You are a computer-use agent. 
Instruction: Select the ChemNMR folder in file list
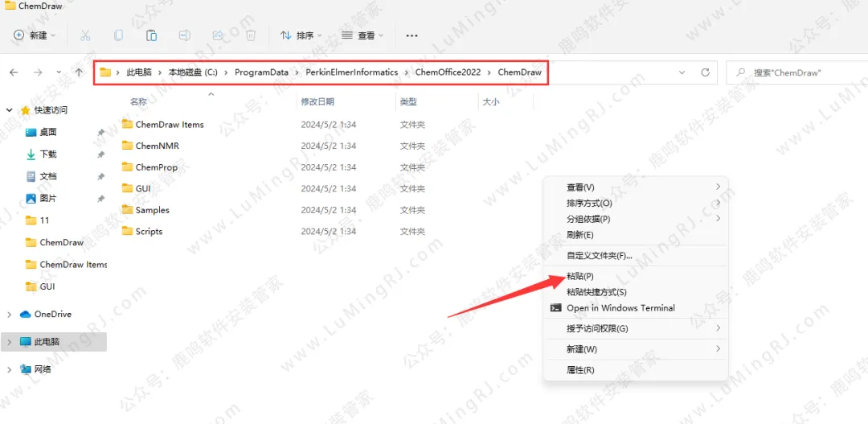click(x=157, y=146)
